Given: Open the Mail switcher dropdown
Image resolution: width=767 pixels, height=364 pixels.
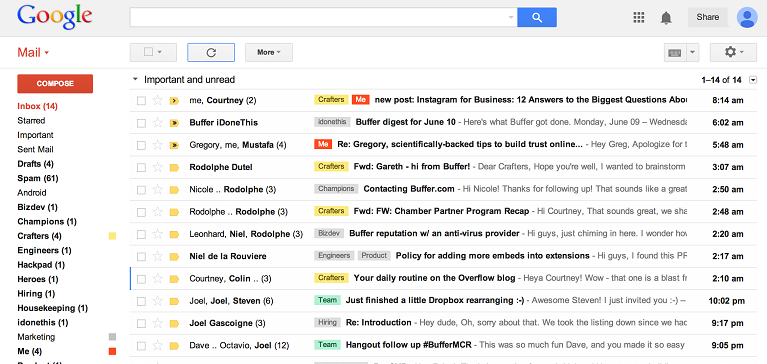Looking at the screenshot, I should click(x=33, y=52).
